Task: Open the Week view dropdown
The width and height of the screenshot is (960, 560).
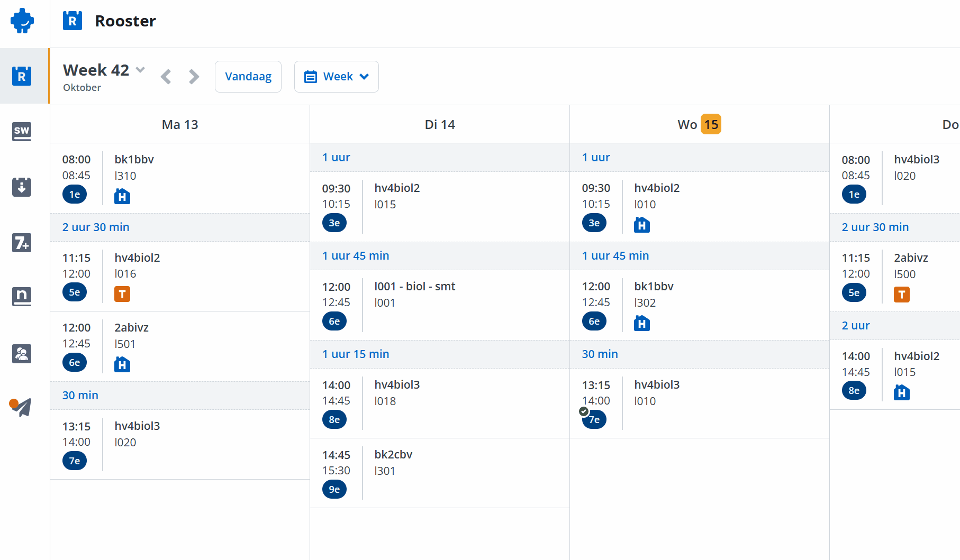Action: [x=337, y=77]
